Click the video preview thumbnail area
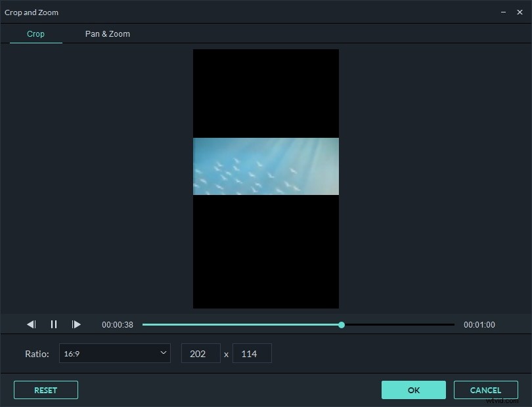This screenshot has width=532, height=407. click(x=265, y=166)
